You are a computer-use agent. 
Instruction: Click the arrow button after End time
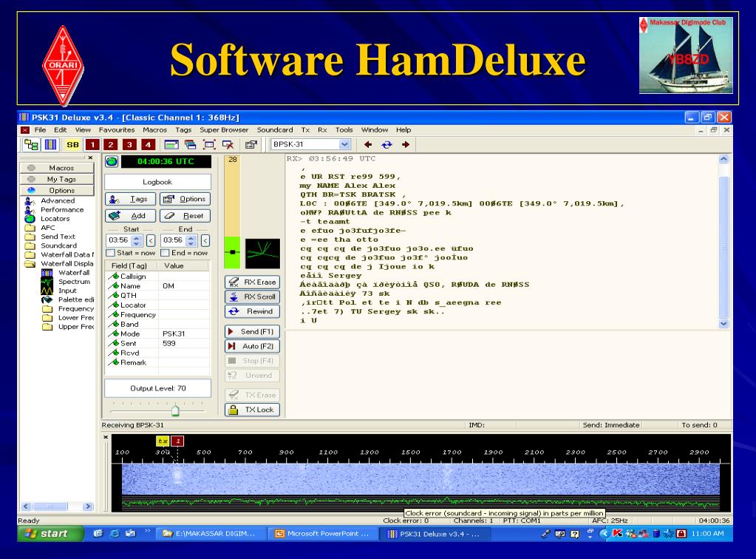pos(205,240)
